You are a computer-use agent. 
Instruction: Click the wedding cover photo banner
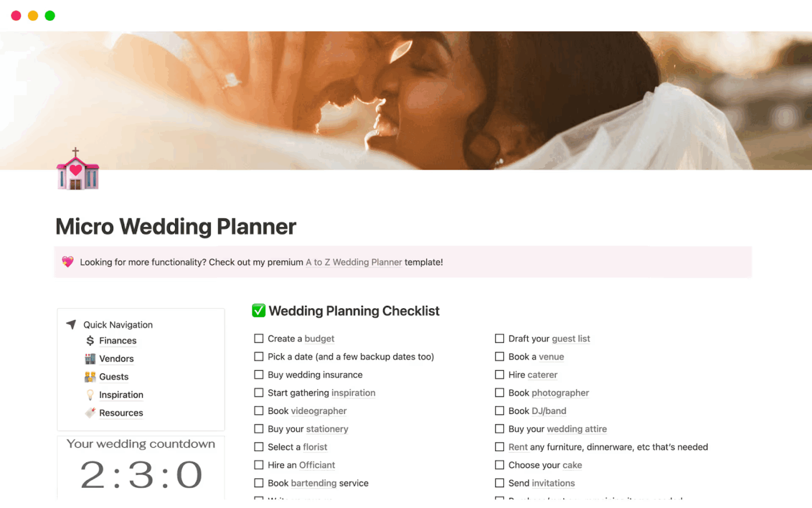(406, 99)
